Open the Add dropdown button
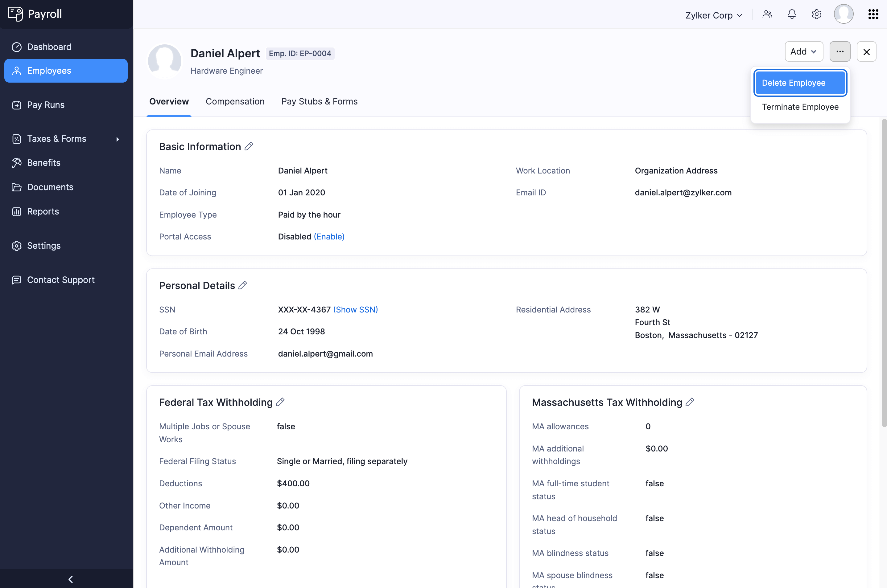Screen dimensions: 887x588 803,51
